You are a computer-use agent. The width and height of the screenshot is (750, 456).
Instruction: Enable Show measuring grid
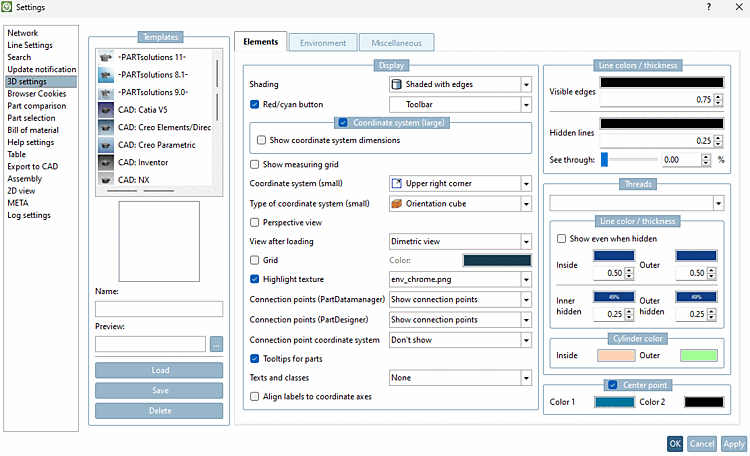[x=254, y=165]
